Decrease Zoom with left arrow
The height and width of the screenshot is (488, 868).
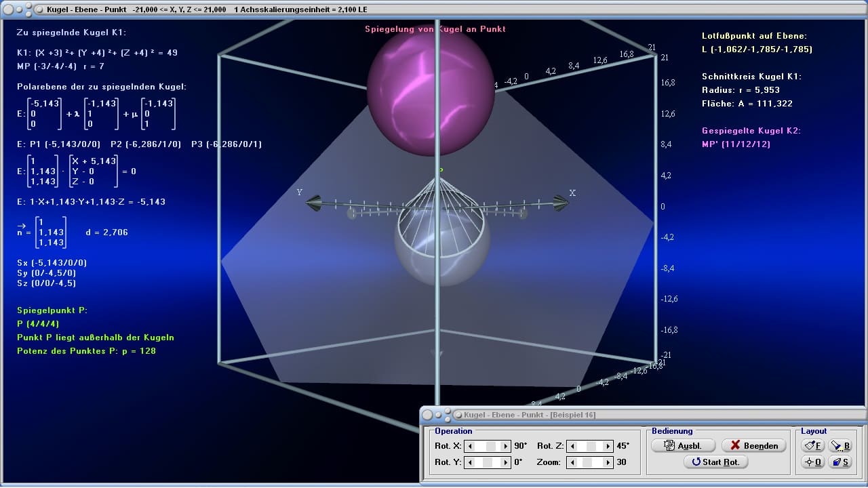click(x=572, y=462)
